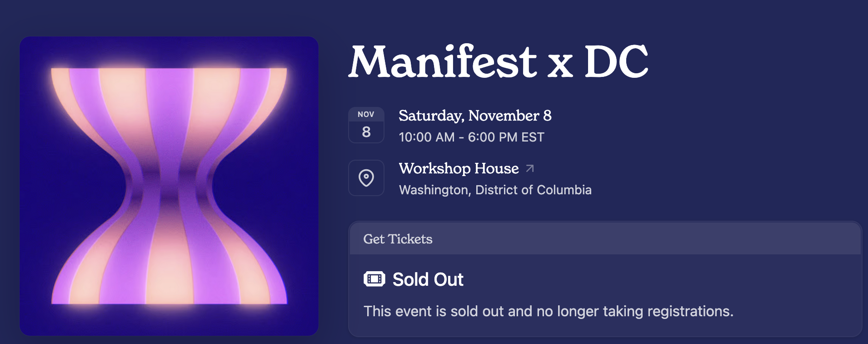Image resolution: width=868 pixels, height=344 pixels.
Task: Click the Manifest x DC event title
Action: pyautogui.click(x=498, y=61)
